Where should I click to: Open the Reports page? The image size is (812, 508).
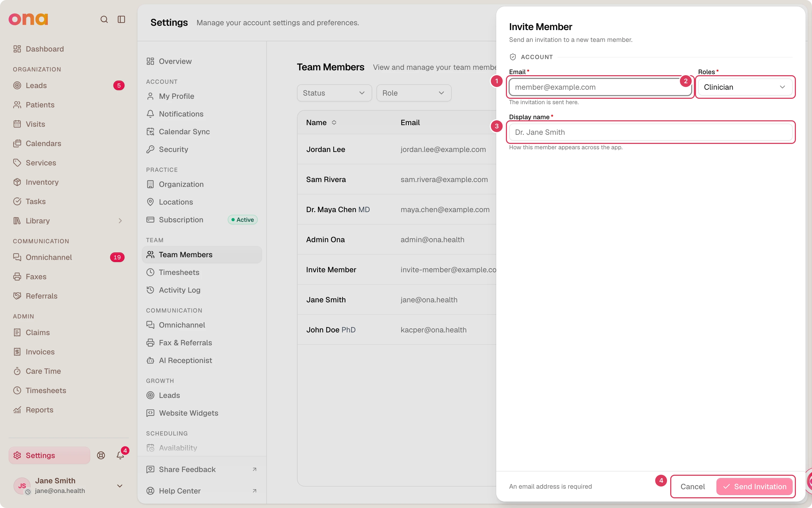(68, 410)
